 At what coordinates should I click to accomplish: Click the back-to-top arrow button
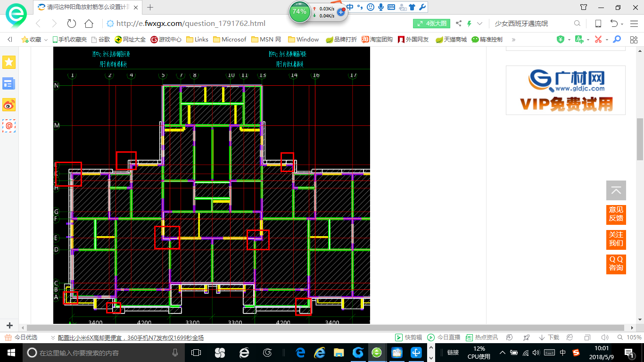tap(616, 190)
